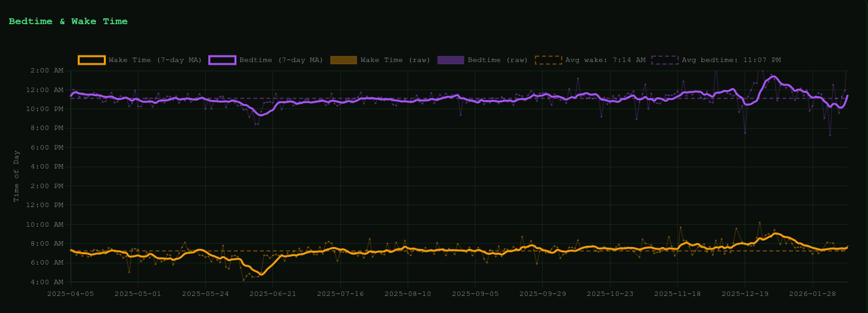
Task: Hide the "Bedtime (raw)" series via legend text
Action: [x=498, y=60]
